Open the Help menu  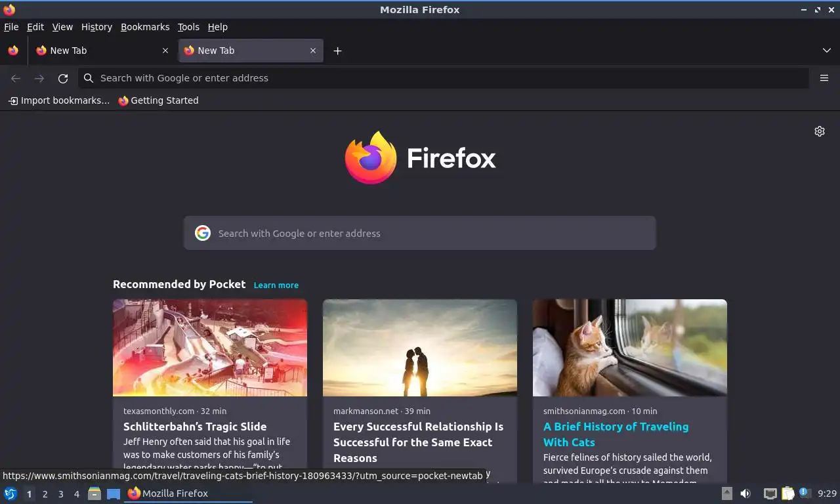[217, 27]
